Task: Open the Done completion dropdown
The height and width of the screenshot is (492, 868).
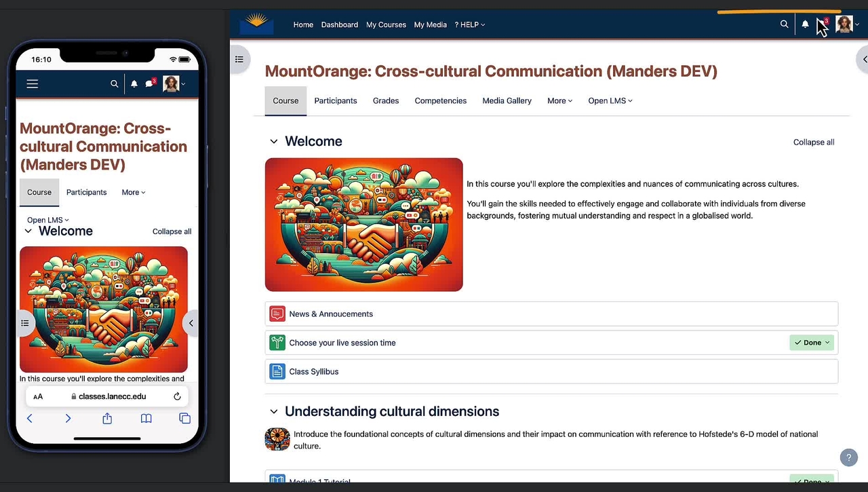Action: coord(812,343)
